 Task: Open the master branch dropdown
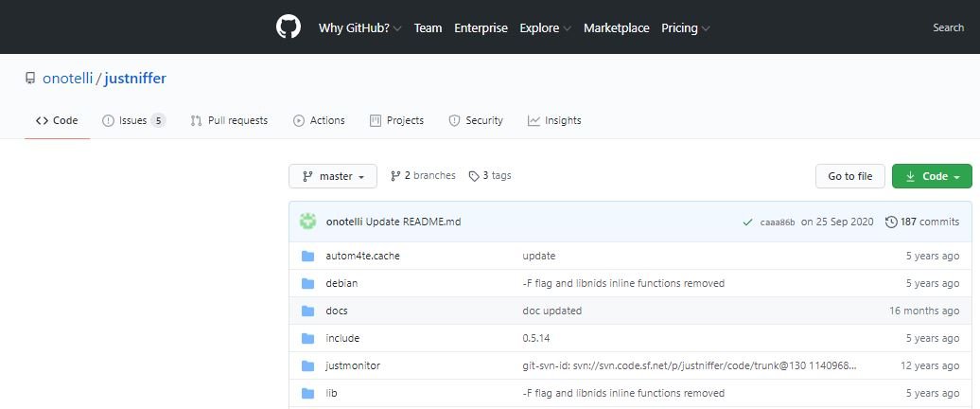[x=333, y=176]
